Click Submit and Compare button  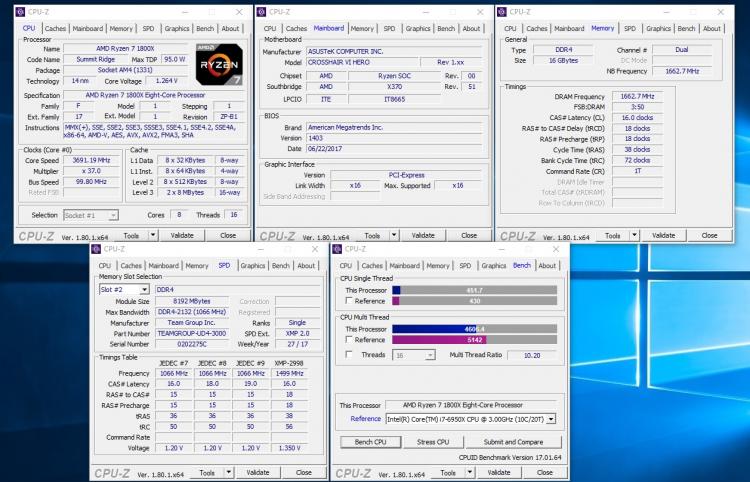point(513,442)
